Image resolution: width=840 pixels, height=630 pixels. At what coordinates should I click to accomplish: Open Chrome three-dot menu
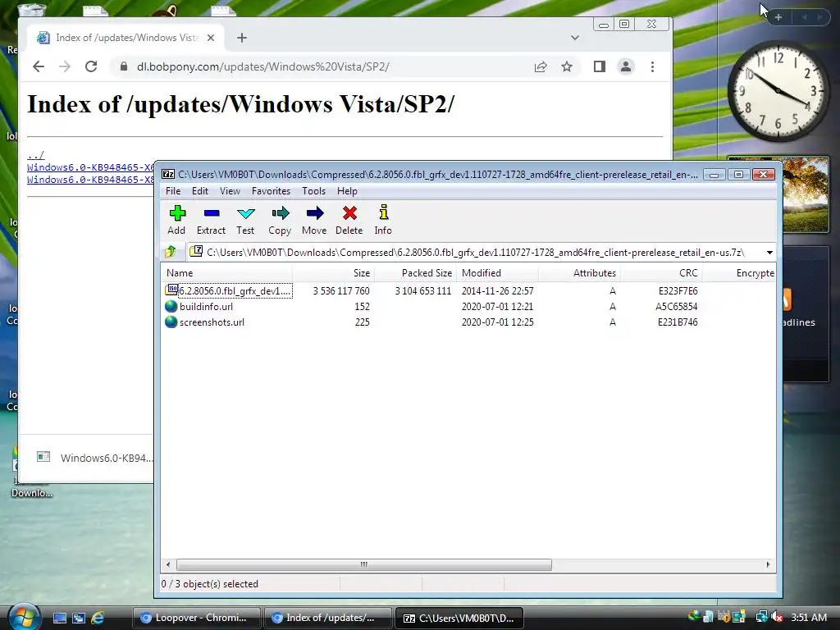[x=652, y=66]
